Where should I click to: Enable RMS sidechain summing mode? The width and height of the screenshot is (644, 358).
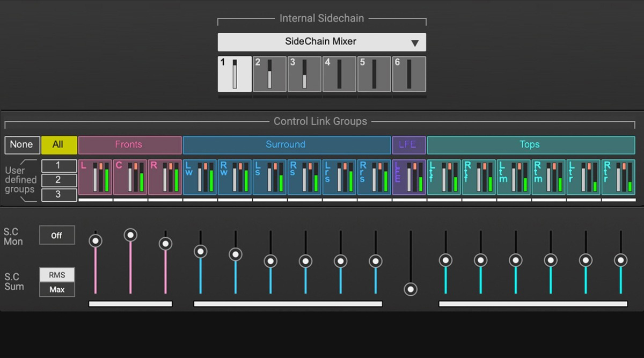(x=57, y=274)
